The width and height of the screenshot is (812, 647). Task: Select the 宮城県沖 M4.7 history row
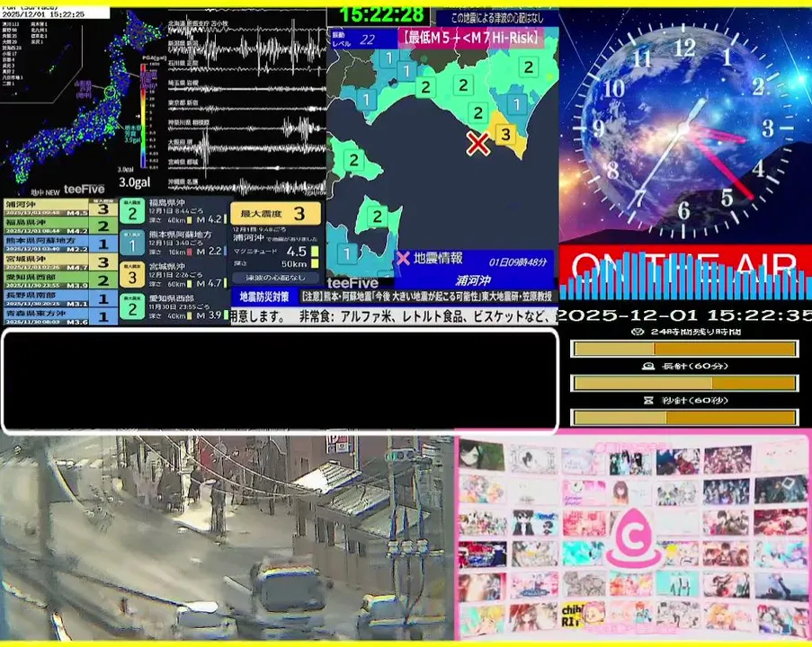(60, 261)
